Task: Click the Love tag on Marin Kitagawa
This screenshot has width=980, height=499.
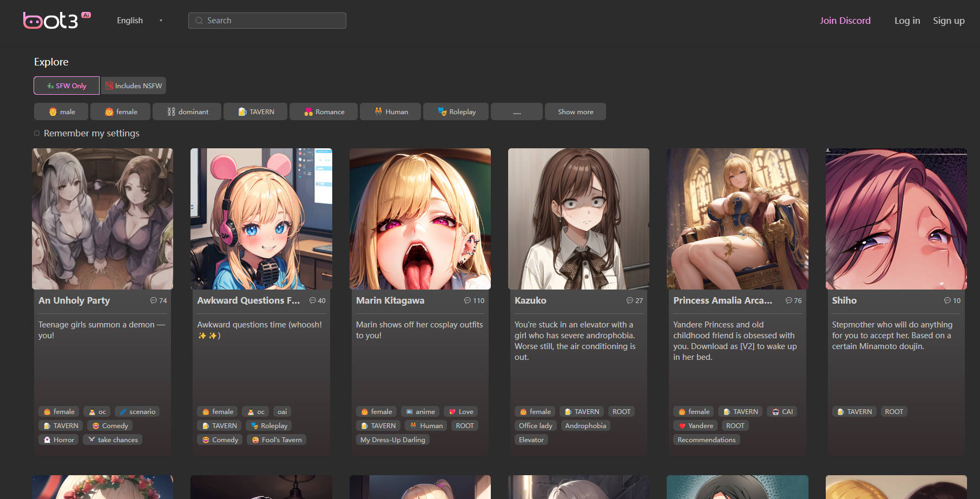Action: (461, 412)
